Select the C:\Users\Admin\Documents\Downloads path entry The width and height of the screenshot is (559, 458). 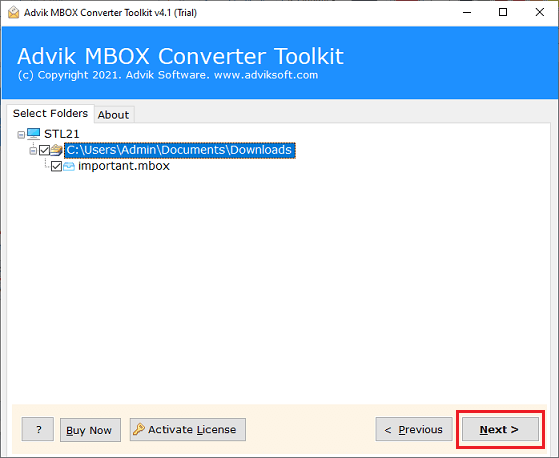(x=180, y=150)
